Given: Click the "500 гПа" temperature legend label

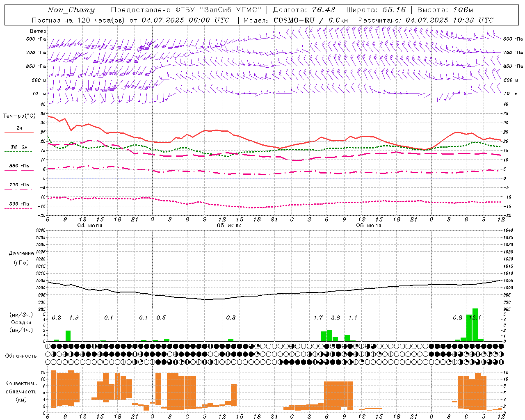Looking at the screenshot, I should pos(19,204).
